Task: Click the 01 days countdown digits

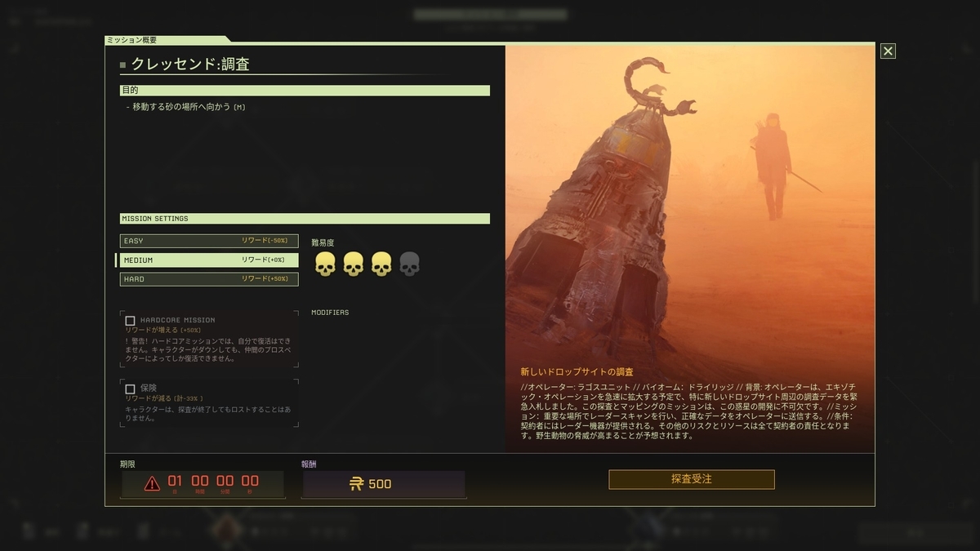Action: coord(176,482)
